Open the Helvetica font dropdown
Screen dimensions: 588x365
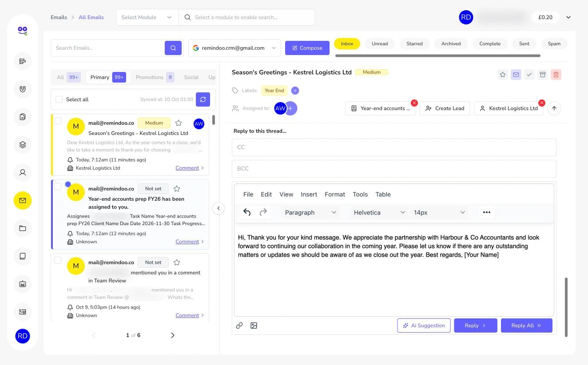click(x=379, y=212)
